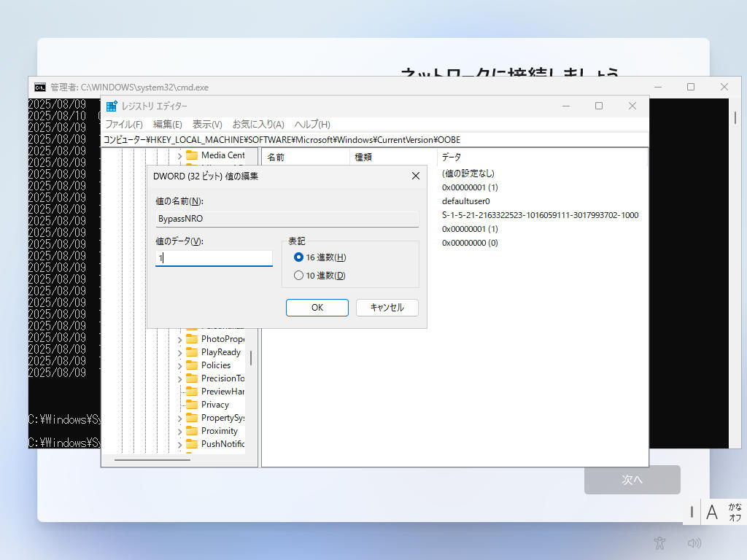Image resolution: width=747 pixels, height=560 pixels.
Task: Maximize the Registry Editor window
Action: (x=599, y=106)
